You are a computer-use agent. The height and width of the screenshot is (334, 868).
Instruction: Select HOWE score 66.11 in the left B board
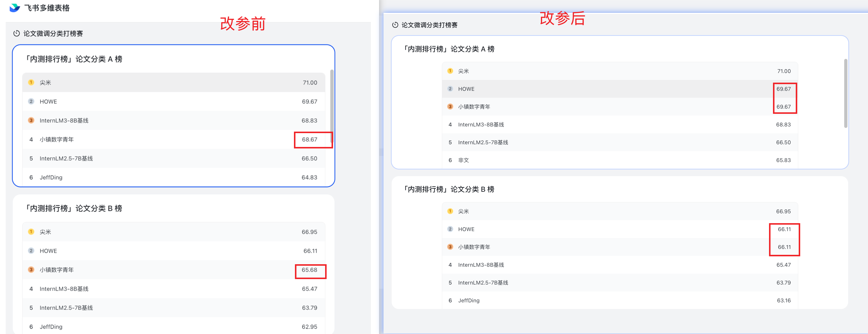(x=310, y=251)
